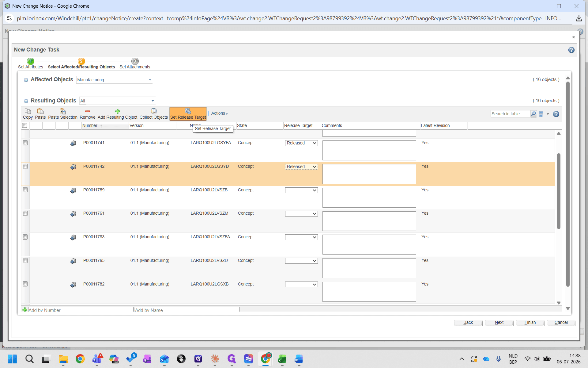Viewport: 588px width, 368px height.
Task: Sort by the State column header
Action: pos(242,125)
